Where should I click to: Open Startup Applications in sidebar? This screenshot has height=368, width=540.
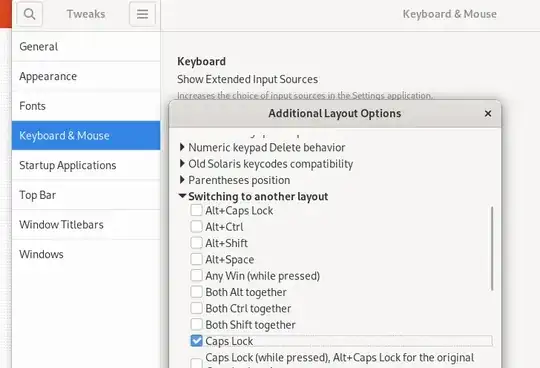[86, 165]
